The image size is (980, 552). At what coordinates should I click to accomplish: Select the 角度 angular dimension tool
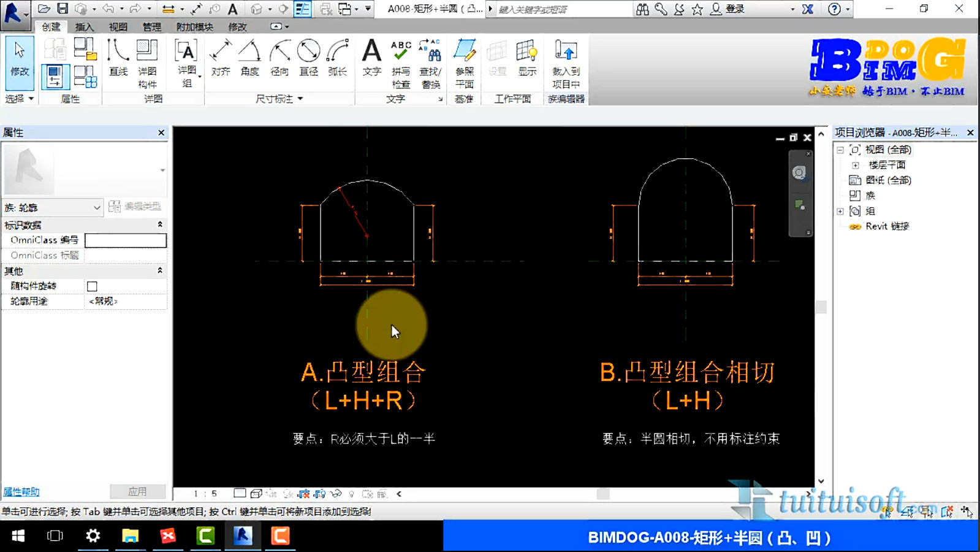pyautogui.click(x=249, y=59)
